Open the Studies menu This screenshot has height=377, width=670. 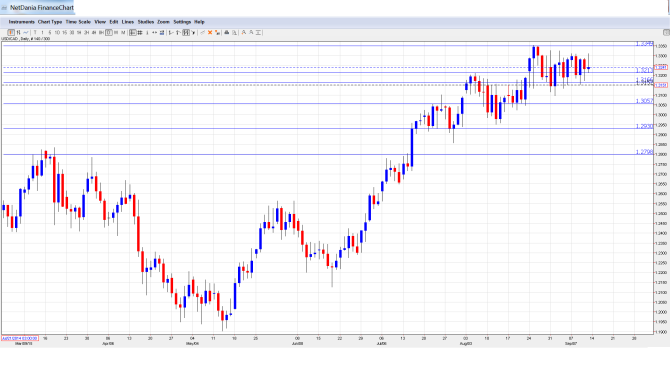pyautogui.click(x=146, y=22)
